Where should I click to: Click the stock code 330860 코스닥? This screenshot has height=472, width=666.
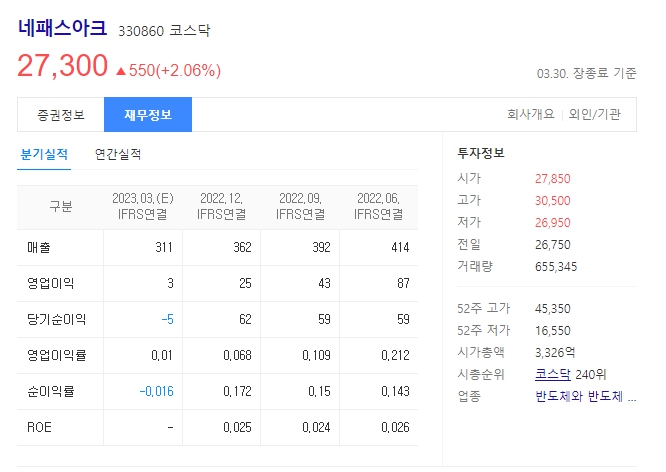164,31
